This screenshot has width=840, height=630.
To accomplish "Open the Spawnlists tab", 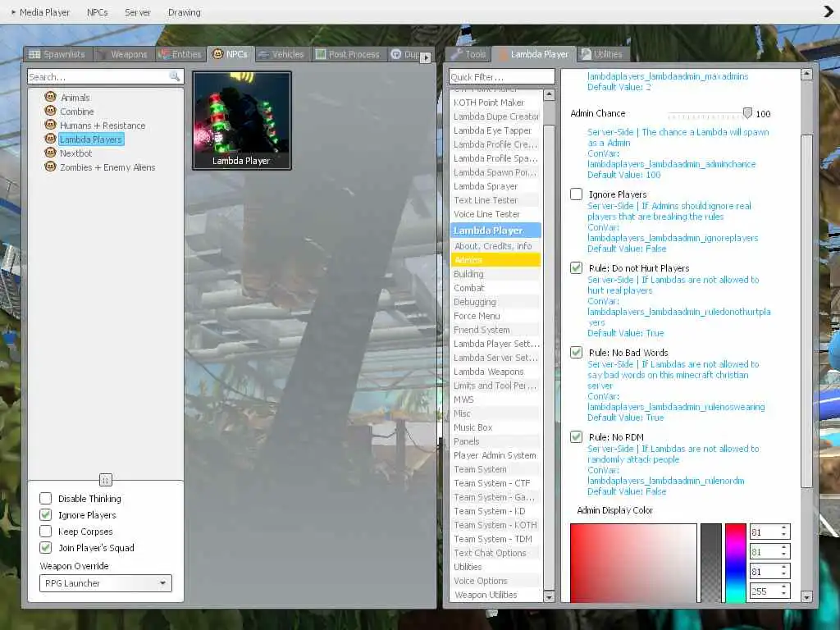I will [58, 54].
